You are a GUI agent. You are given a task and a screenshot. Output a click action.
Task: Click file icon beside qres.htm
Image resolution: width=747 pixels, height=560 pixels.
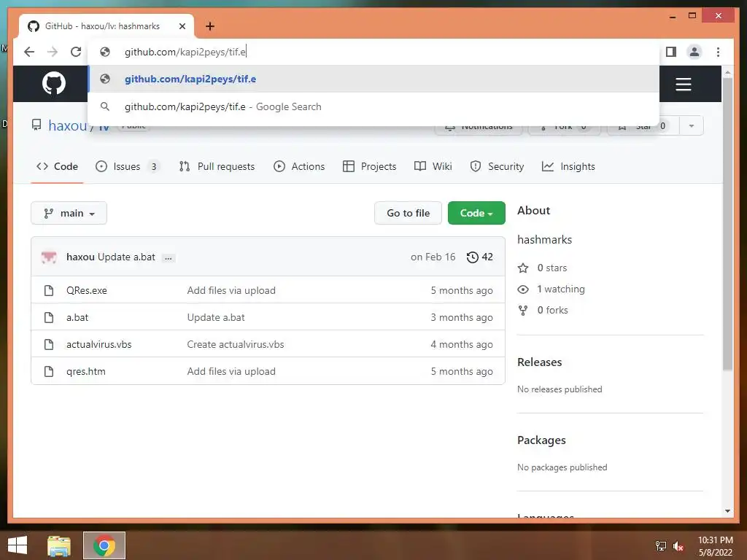coord(49,371)
